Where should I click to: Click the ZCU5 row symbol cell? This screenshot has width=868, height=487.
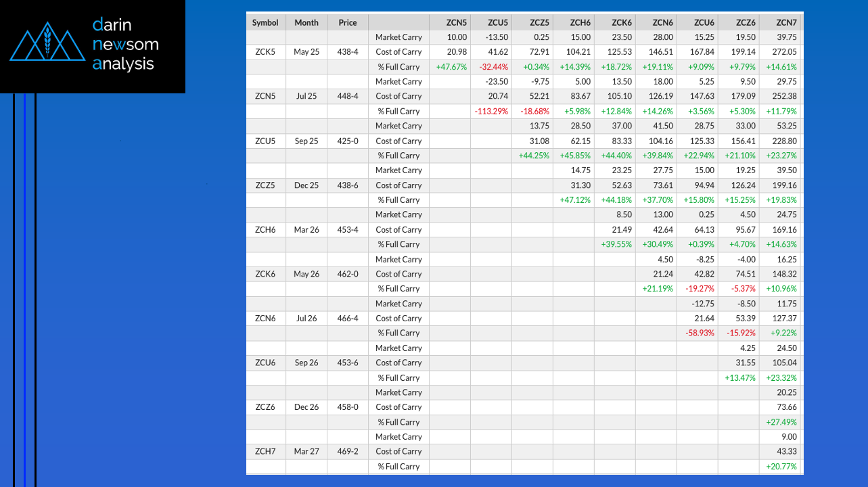pyautogui.click(x=265, y=141)
